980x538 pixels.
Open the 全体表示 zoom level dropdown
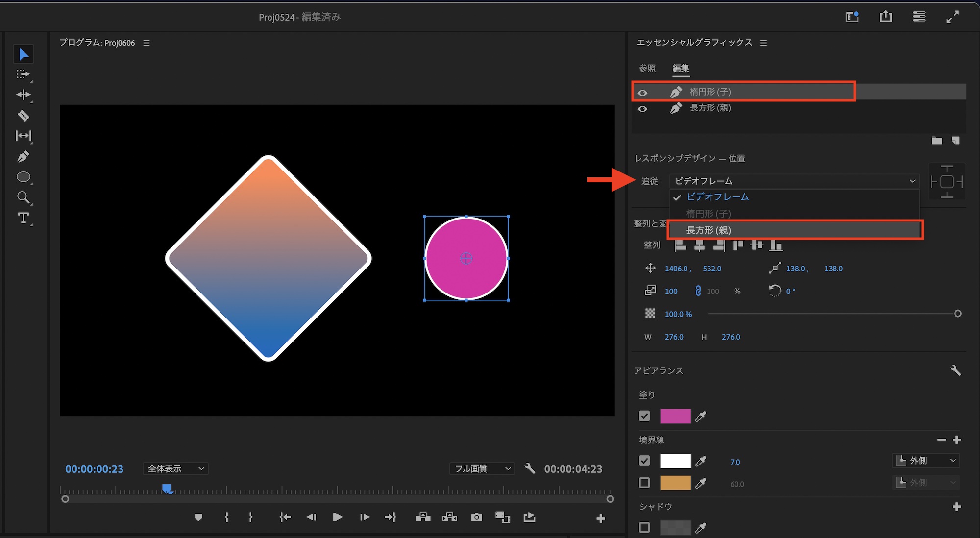[x=175, y=469]
